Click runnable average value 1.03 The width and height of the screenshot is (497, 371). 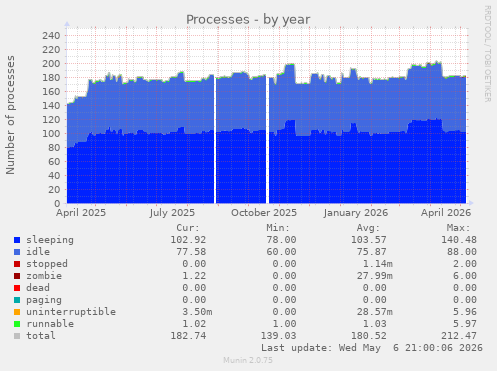click(375, 324)
